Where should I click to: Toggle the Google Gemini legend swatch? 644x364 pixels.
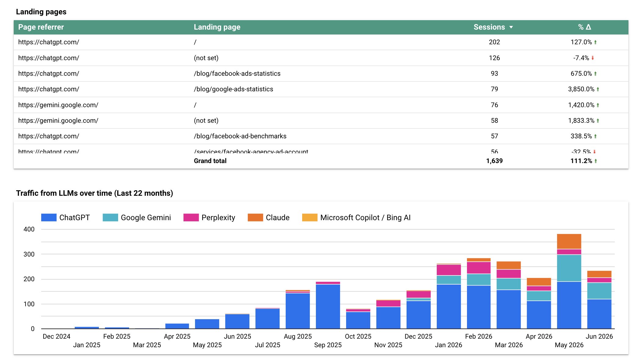(x=110, y=217)
